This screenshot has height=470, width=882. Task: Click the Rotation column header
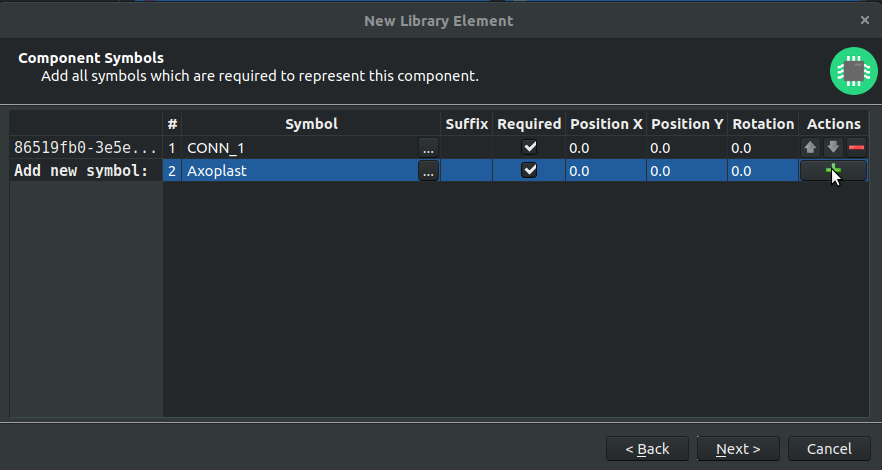pos(763,124)
